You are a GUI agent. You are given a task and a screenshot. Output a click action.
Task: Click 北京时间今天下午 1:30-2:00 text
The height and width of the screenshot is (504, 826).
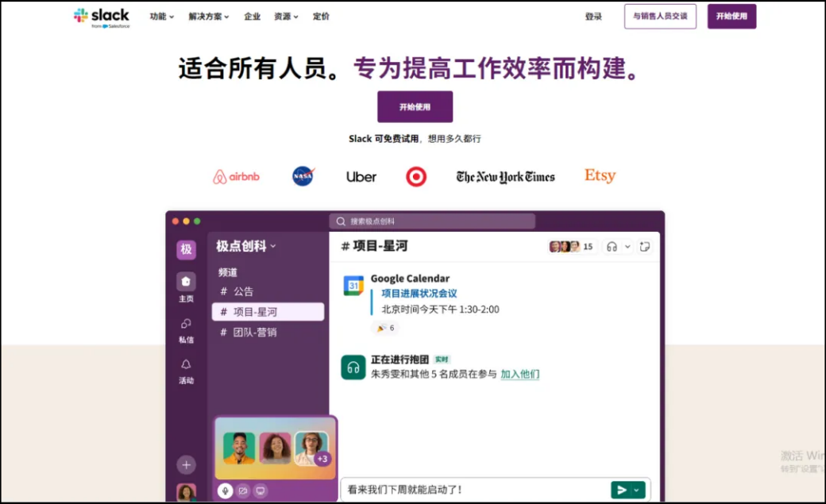(440, 309)
